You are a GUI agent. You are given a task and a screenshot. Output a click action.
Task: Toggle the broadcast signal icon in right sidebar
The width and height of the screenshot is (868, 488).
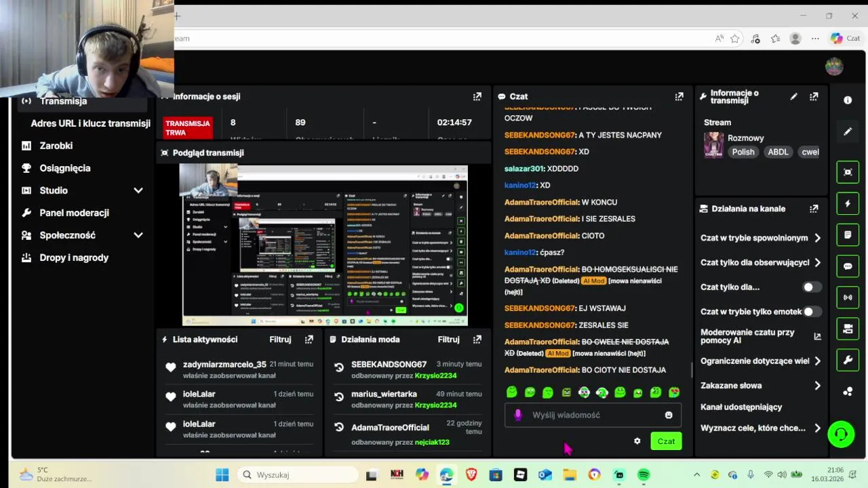click(848, 297)
